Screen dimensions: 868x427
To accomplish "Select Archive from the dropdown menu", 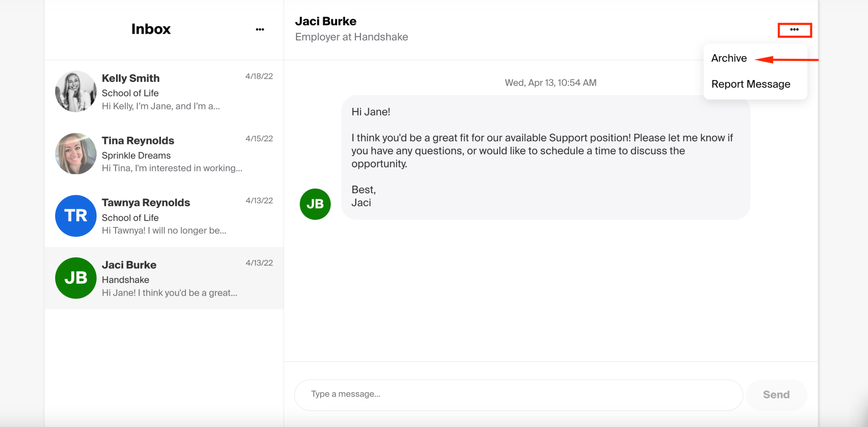I will (x=729, y=58).
